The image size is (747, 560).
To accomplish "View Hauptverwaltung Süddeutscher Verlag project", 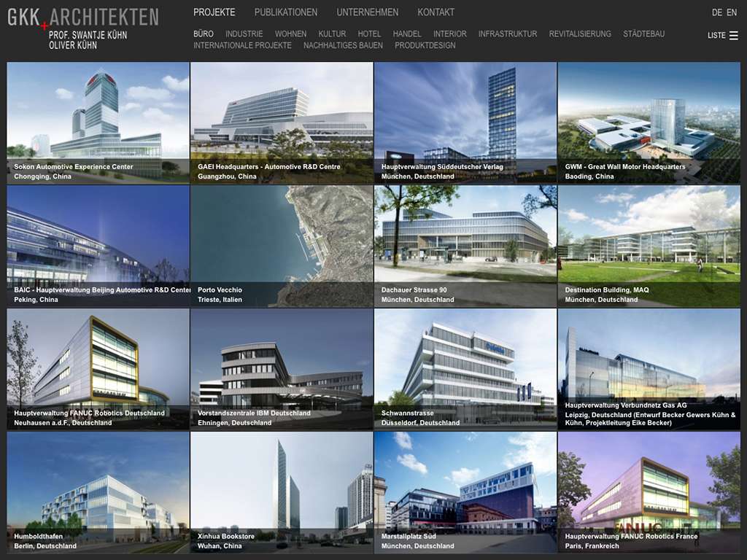I will tap(465, 122).
